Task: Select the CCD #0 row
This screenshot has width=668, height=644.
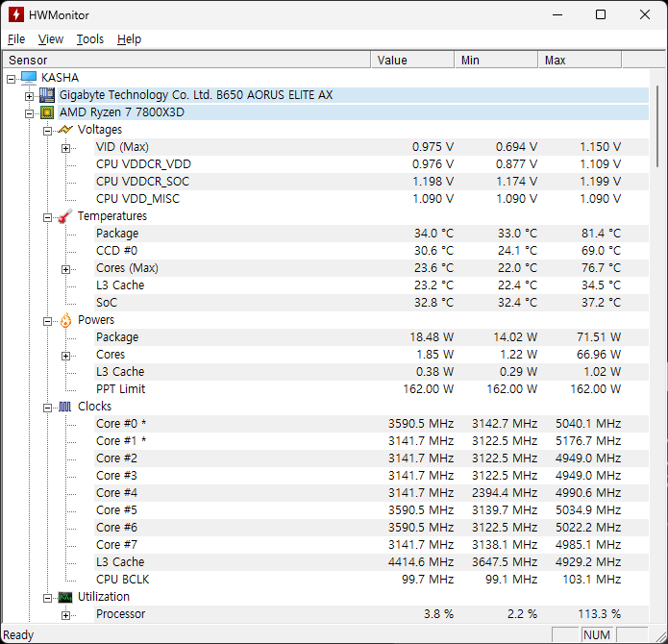Action: click(371, 251)
